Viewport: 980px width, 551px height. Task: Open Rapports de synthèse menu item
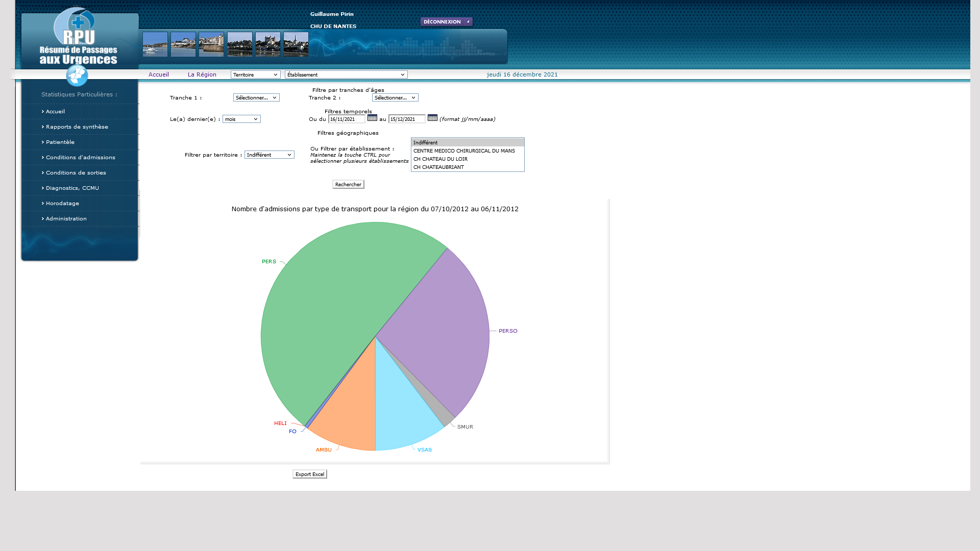click(x=77, y=127)
